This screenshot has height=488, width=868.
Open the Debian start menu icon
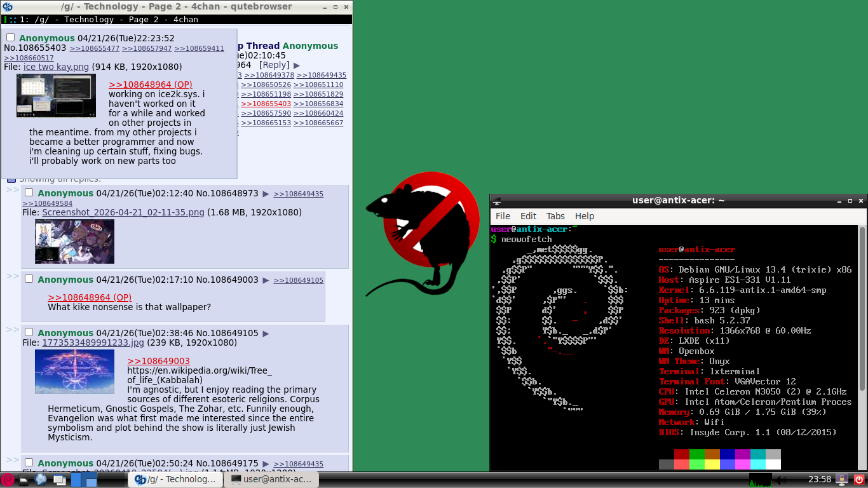coord(8,480)
